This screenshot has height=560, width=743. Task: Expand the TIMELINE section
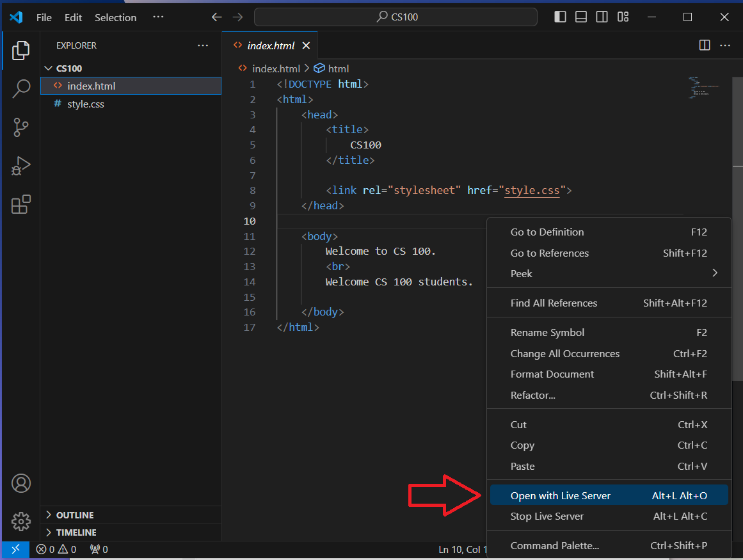coord(76,532)
